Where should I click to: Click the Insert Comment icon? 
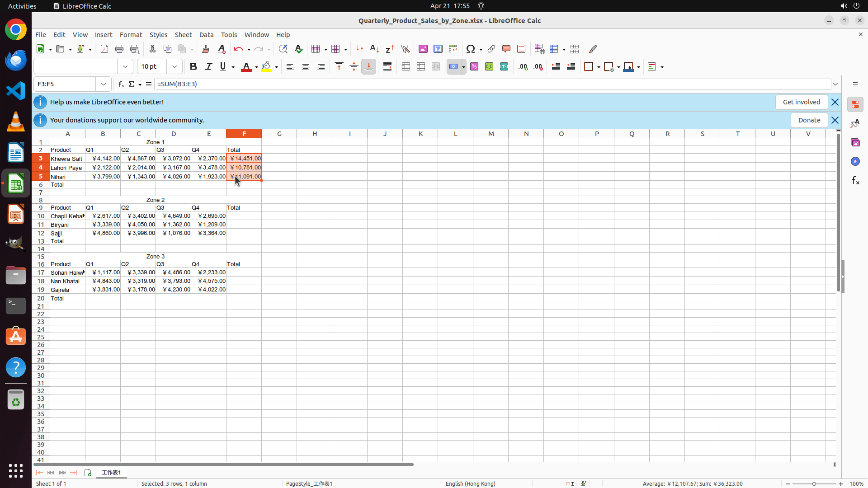pos(506,49)
